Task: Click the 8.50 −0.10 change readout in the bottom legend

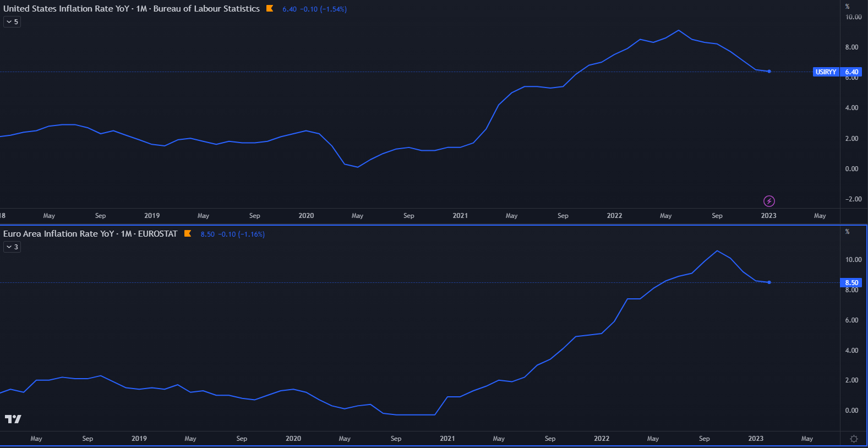Action: coord(232,234)
